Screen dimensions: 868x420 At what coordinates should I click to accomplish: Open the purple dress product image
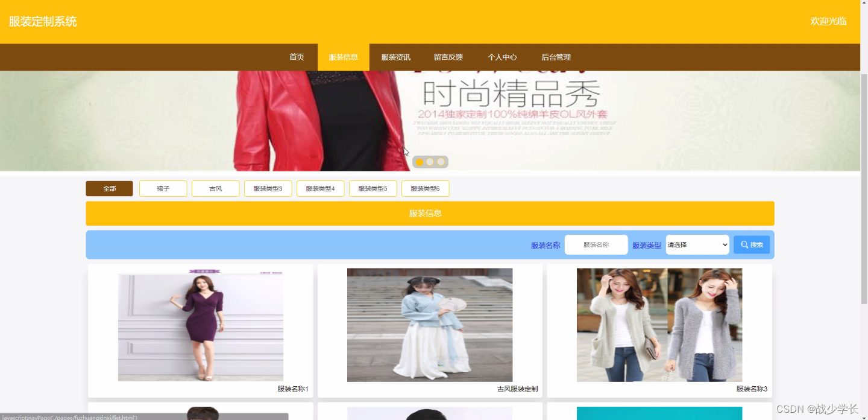point(201,325)
